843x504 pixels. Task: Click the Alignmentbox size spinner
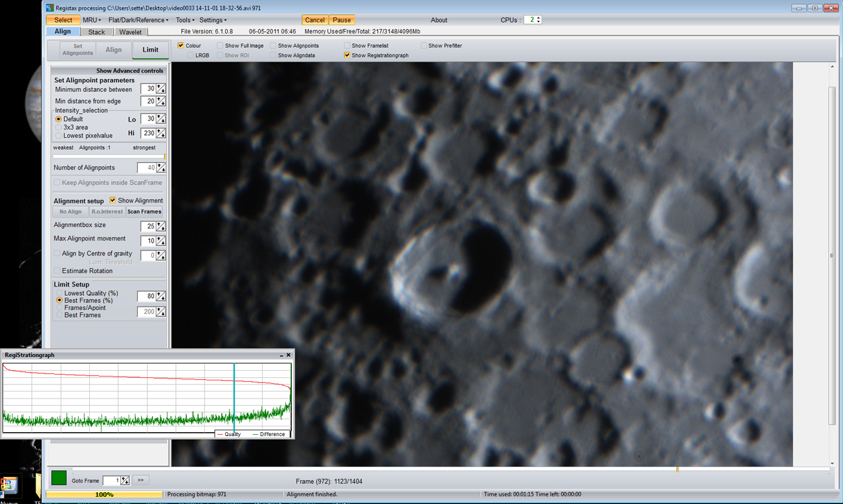[x=161, y=226]
